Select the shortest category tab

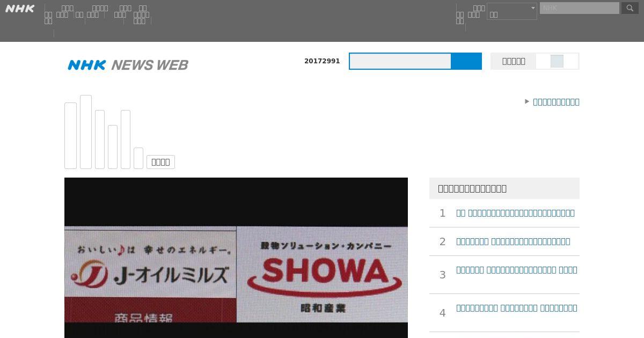pyautogui.click(x=138, y=158)
